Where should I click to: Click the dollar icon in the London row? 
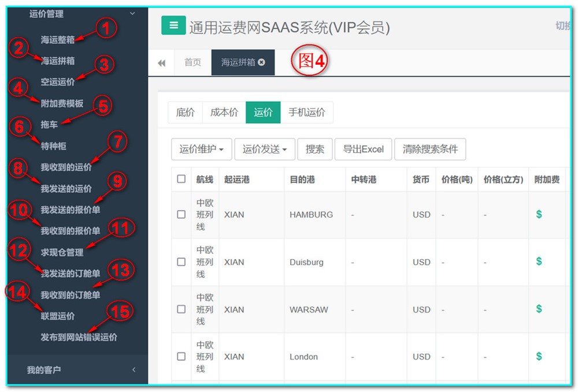click(x=539, y=356)
